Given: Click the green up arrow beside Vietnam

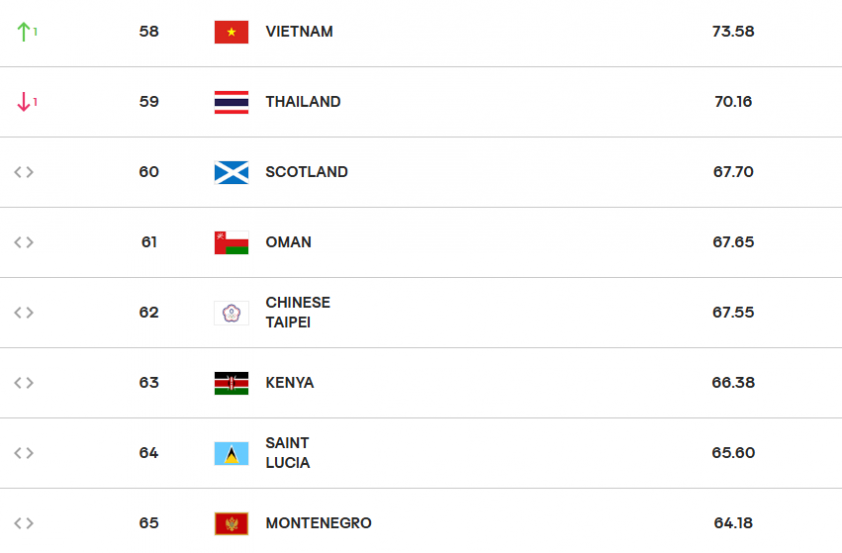Looking at the screenshot, I should point(23,32).
